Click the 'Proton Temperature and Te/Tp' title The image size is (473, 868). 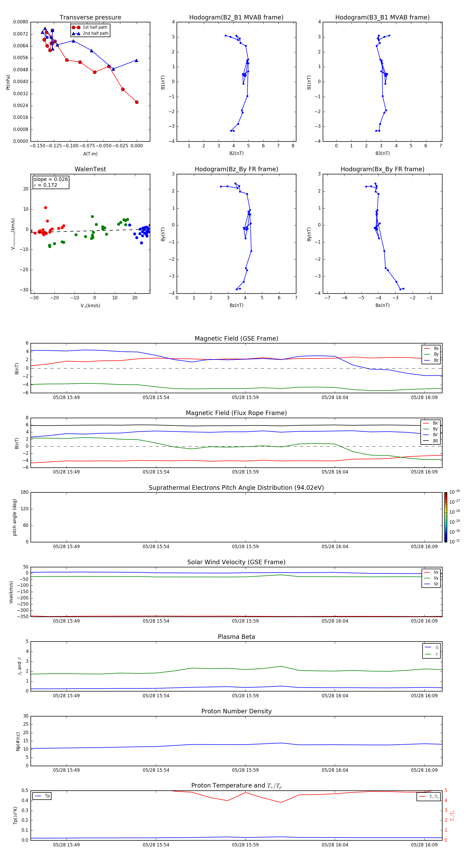pos(236,786)
